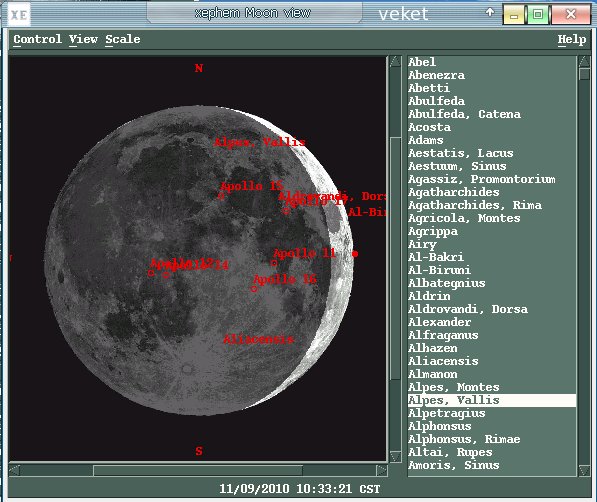Select Abulfeda, Catena in the list

point(492,114)
